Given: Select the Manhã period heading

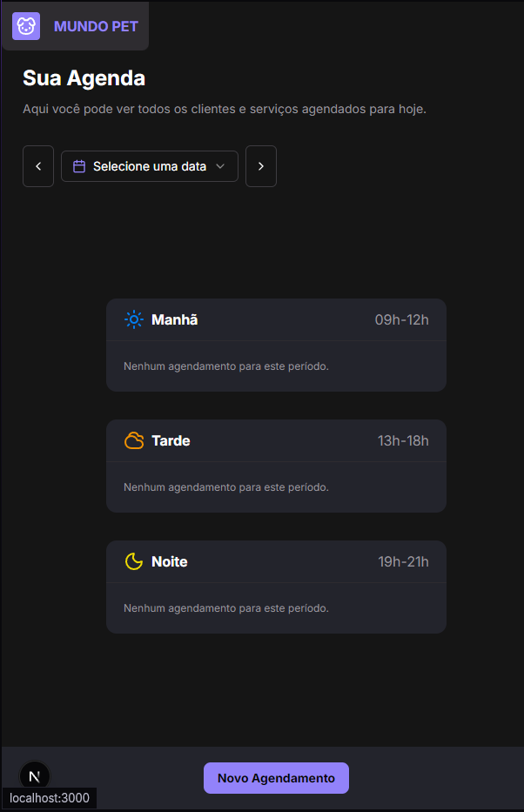Looking at the screenshot, I should click(175, 319).
